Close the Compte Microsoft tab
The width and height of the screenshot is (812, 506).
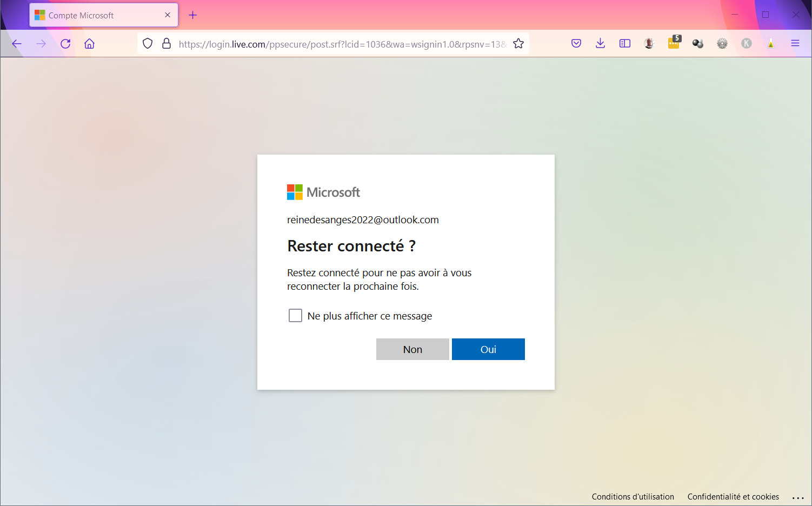tap(168, 15)
